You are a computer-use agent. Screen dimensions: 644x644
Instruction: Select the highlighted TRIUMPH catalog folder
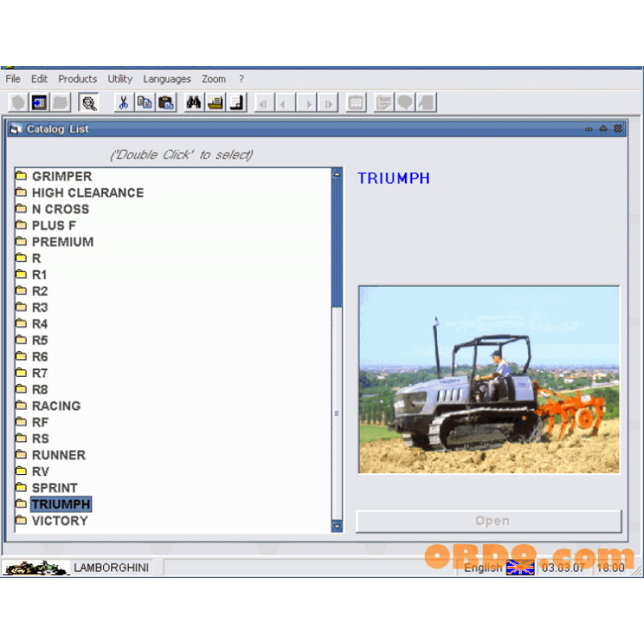click(x=53, y=505)
